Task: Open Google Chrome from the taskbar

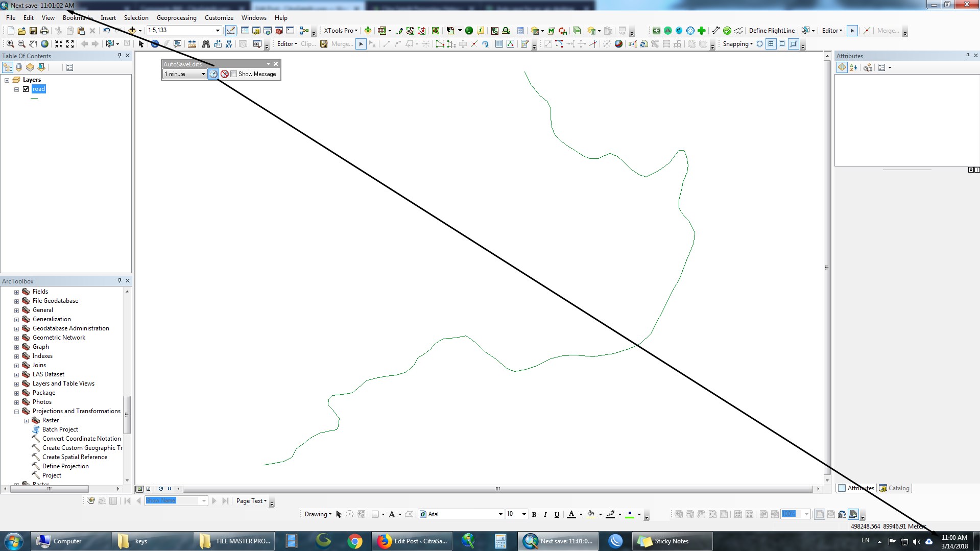Action: (x=354, y=541)
